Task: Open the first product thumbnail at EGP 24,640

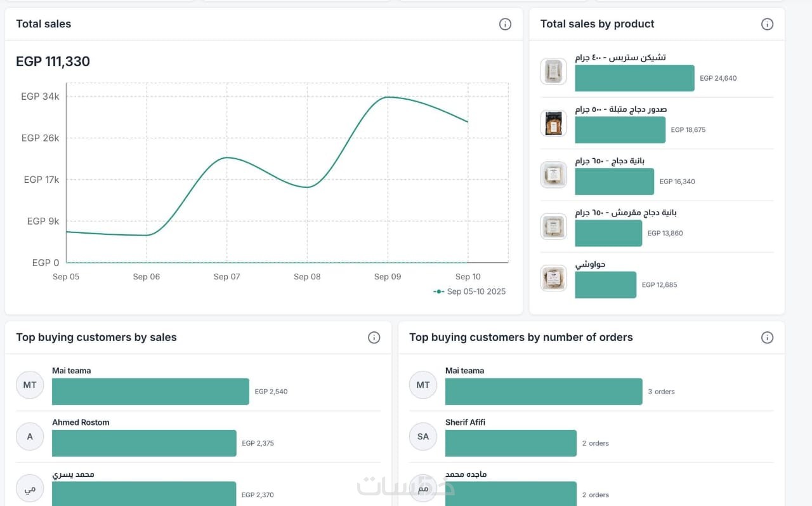Action: click(553, 71)
